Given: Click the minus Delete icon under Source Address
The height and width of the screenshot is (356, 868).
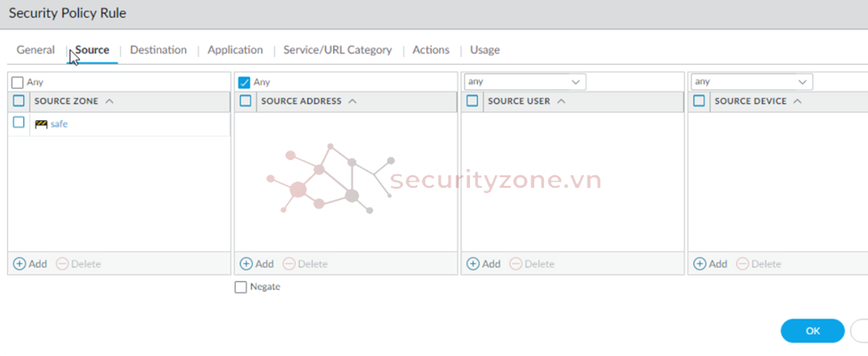Looking at the screenshot, I should (289, 263).
